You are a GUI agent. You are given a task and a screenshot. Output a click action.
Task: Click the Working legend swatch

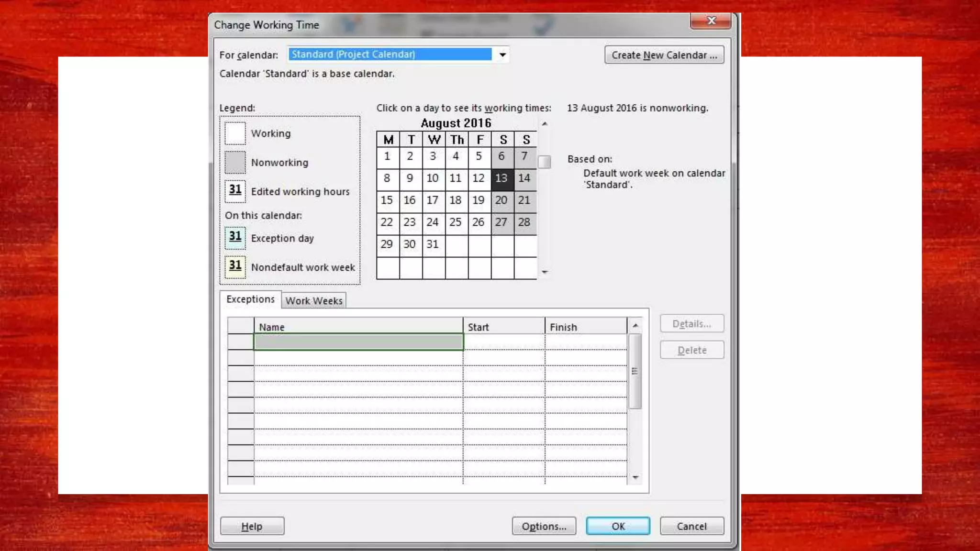pyautogui.click(x=235, y=133)
